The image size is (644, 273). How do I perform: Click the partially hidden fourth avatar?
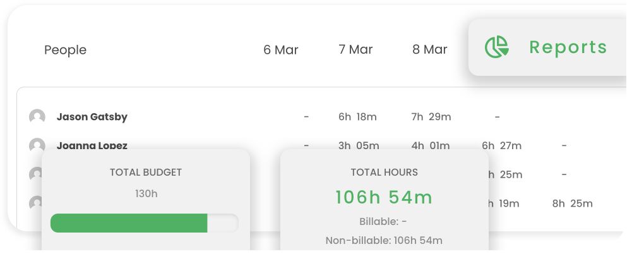35,202
